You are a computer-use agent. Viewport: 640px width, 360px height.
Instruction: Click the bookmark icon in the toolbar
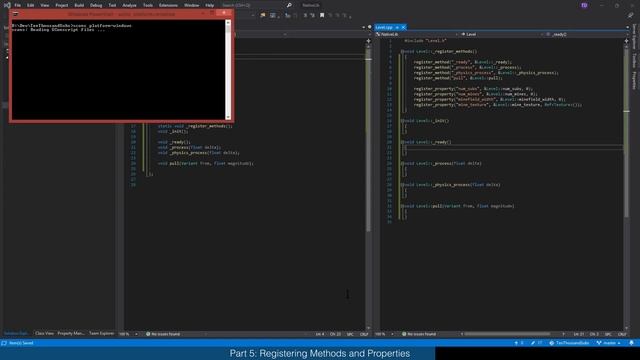pos(322,16)
